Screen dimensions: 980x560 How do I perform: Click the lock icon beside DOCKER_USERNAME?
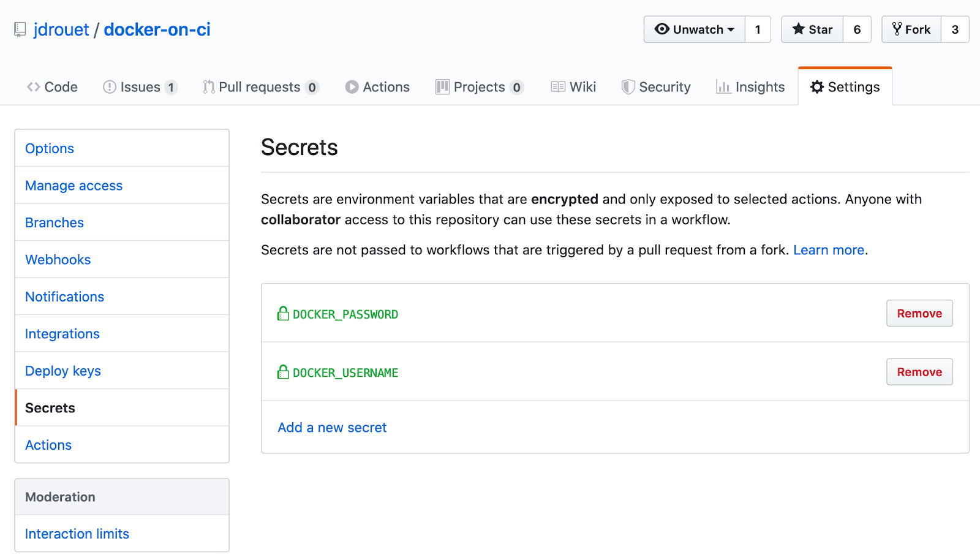283,372
